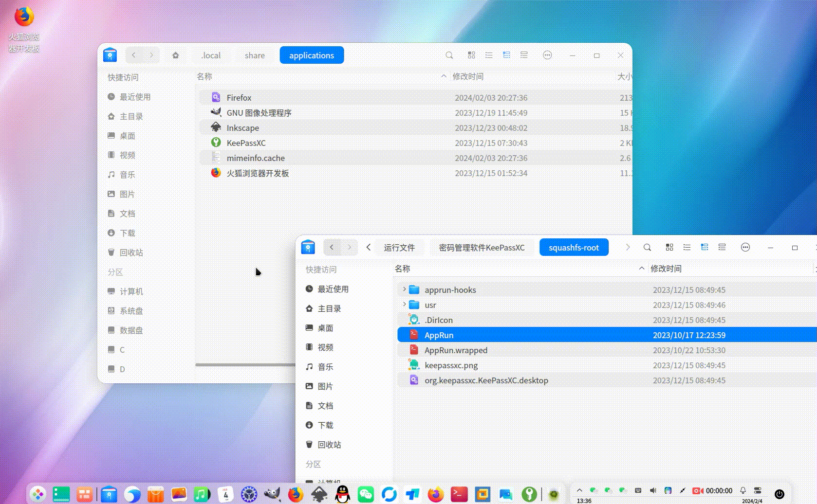The width and height of the screenshot is (817, 504).
Task: Open the more-options menu in applications window
Action: tap(547, 55)
